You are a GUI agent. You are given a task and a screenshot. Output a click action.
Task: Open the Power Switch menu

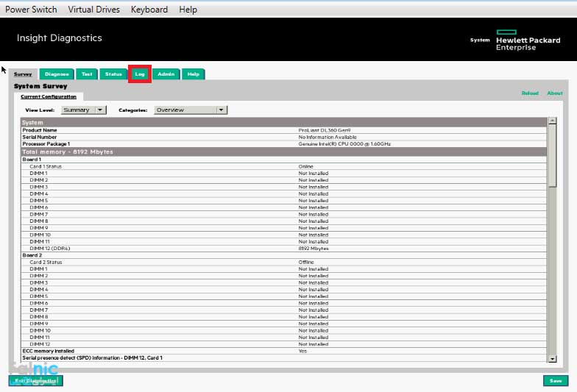coord(30,10)
